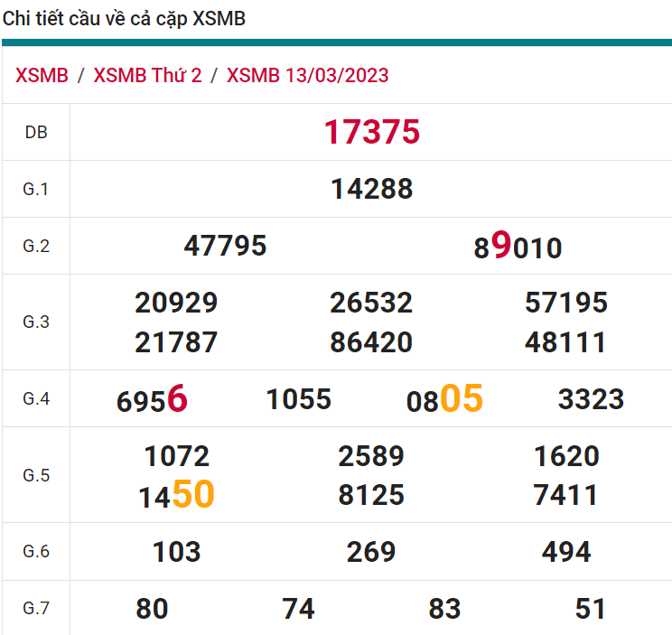Click the G.4 number 6956
The width and height of the screenshot is (672, 635).
point(152,399)
